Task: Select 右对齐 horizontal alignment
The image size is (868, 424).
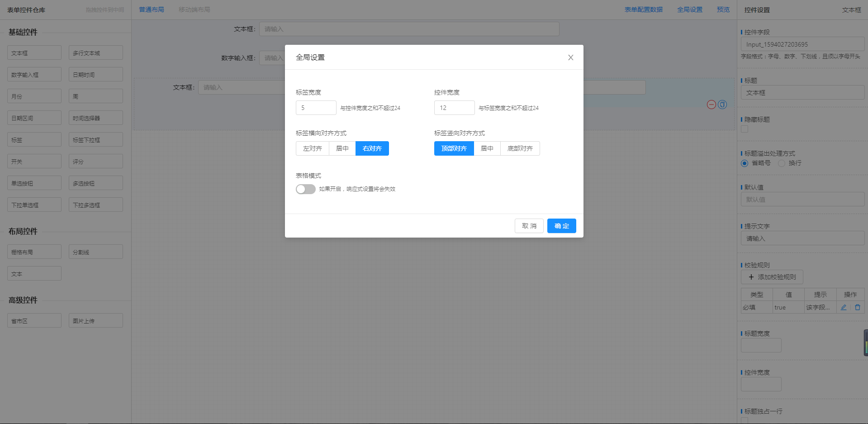Action: [x=372, y=148]
